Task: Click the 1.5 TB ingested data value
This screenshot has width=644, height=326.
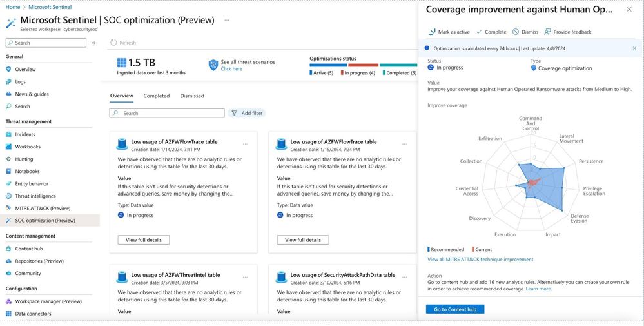Action: coord(142,63)
